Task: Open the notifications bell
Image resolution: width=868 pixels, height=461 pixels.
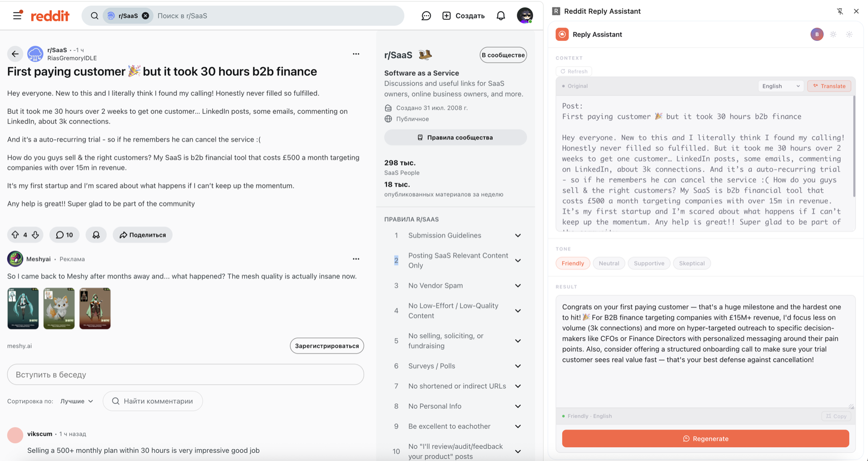Action: (x=500, y=15)
